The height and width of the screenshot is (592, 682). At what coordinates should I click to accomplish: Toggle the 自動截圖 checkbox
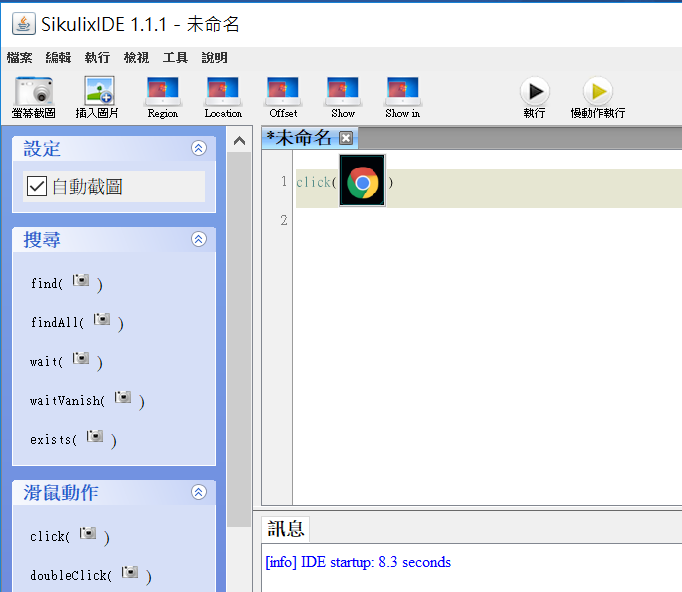pos(37,187)
